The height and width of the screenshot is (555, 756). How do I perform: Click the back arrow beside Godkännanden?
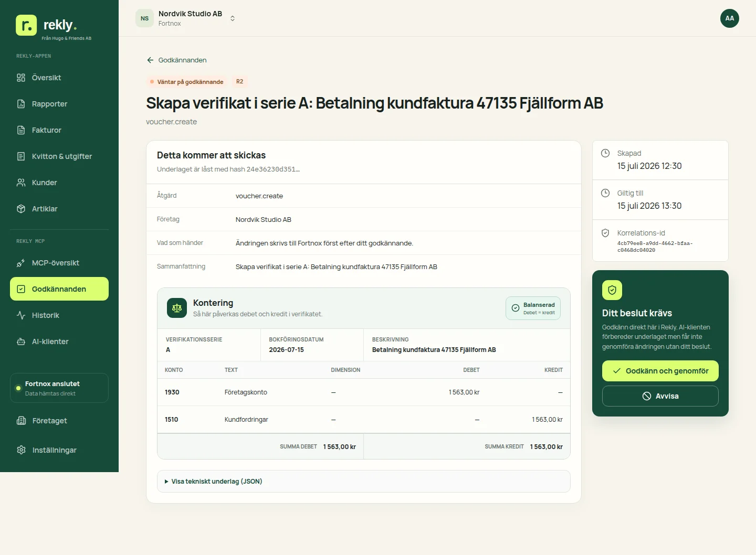[150, 60]
